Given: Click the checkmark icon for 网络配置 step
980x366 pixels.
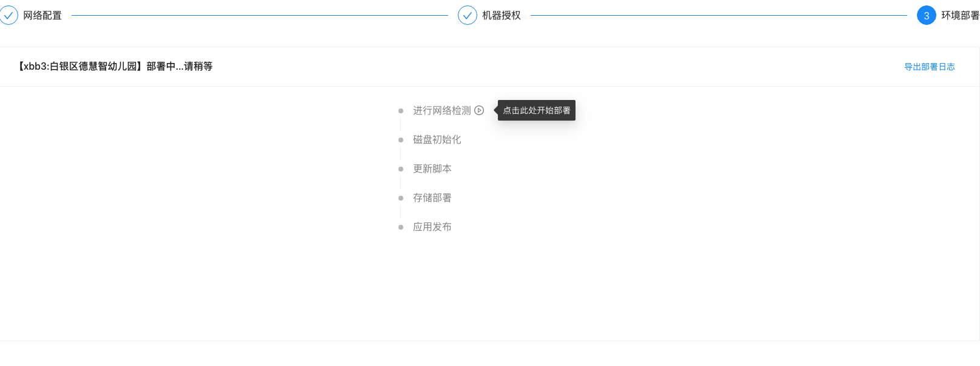Looking at the screenshot, I should pos(8,15).
